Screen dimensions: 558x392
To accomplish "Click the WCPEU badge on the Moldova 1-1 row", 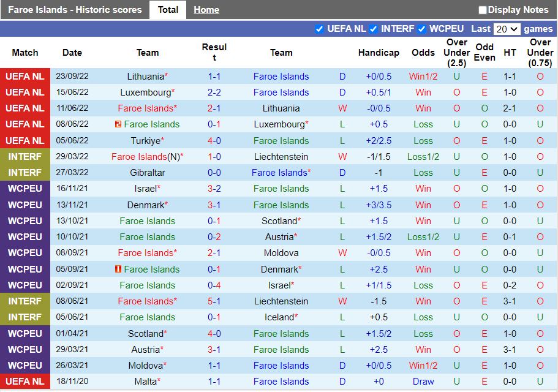I will (25, 365).
